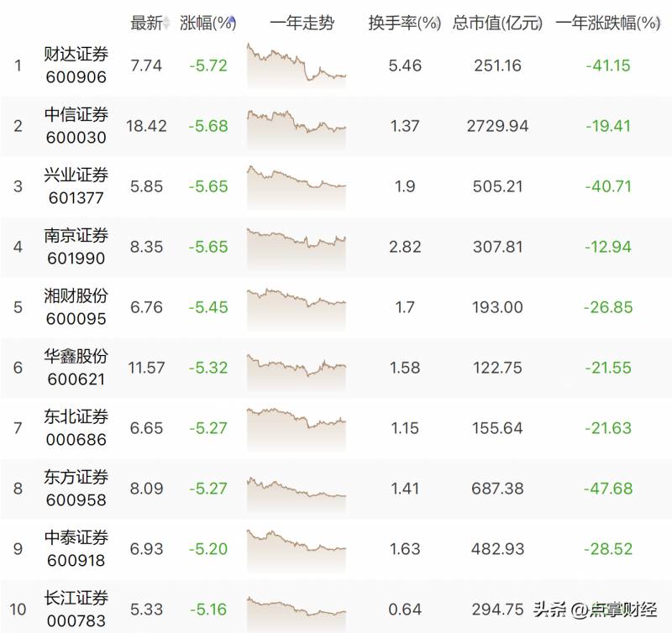
Task: Select turnover rate 5.46
Action: coord(405,65)
